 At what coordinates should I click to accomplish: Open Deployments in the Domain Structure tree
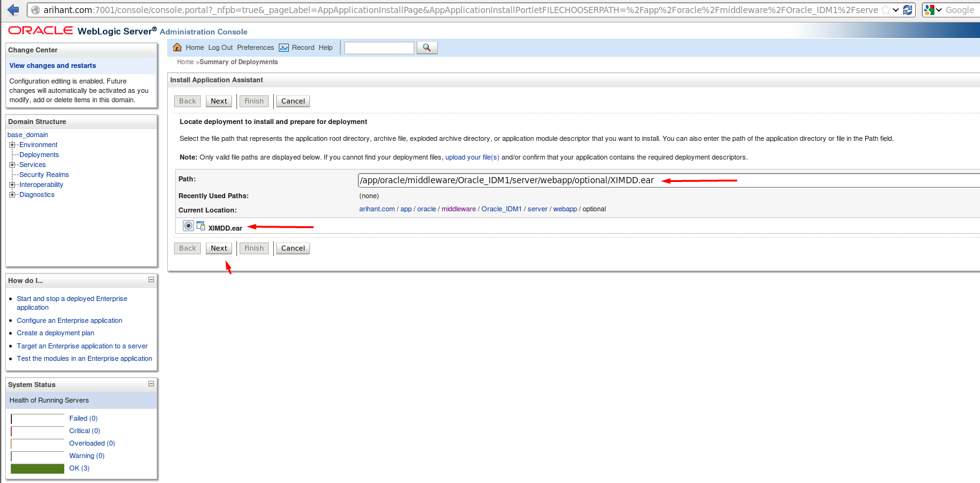click(x=39, y=155)
